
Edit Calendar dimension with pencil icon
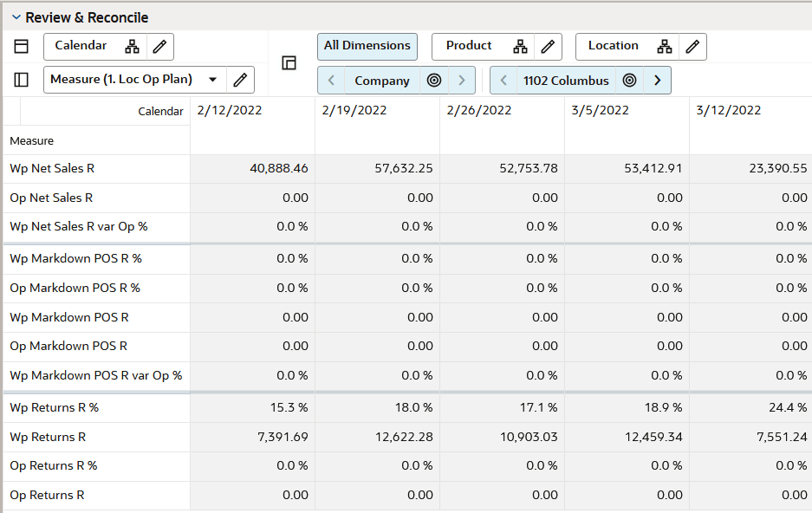click(x=160, y=47)
